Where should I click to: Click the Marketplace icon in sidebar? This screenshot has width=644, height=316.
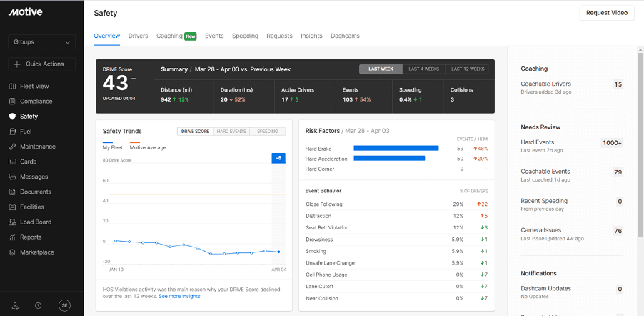coord(12,252)
